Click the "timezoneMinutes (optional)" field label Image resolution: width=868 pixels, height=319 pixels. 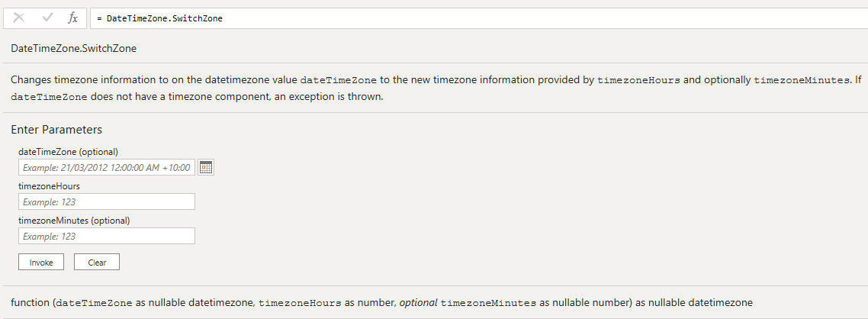click(74, 220)
